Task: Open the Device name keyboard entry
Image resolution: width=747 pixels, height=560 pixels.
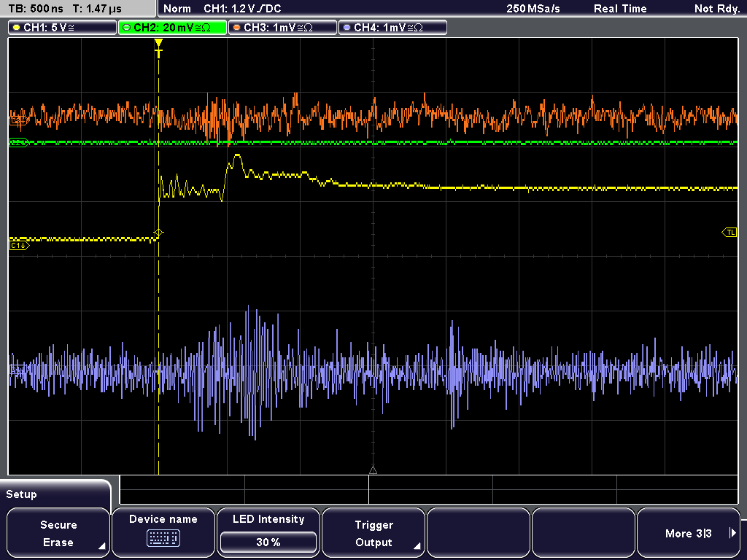Action: pos(163,533)
